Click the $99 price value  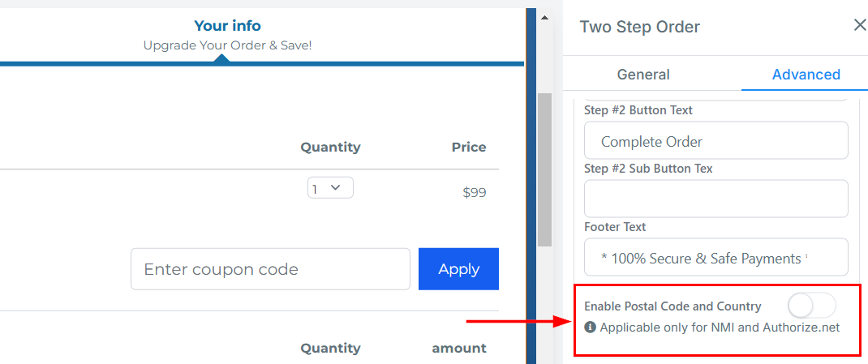click(x=474, y=193)
